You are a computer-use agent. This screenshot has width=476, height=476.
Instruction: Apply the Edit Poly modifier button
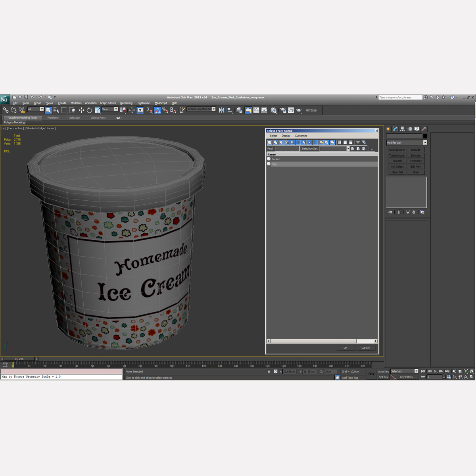(x=416, y=167)
